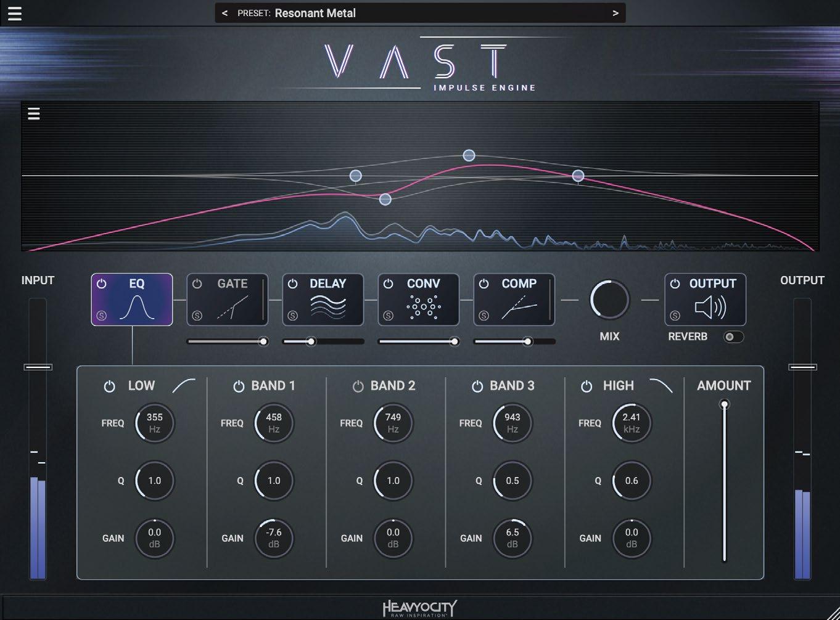
Task: Click the HIGH band Q knob at 0.6
Action: coord(632,481)
